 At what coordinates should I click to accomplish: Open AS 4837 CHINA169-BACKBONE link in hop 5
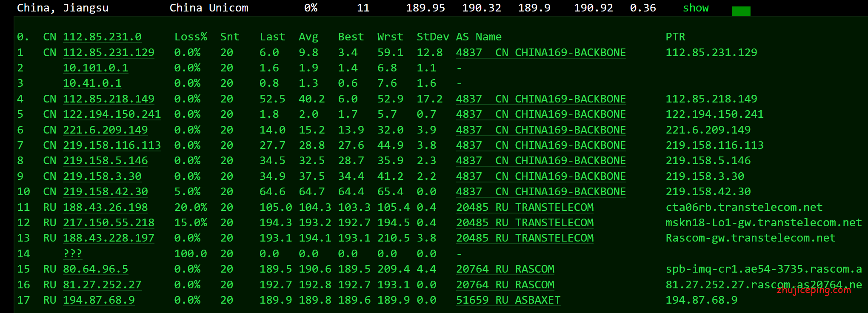pyautogui.click(x=541, y=114)
